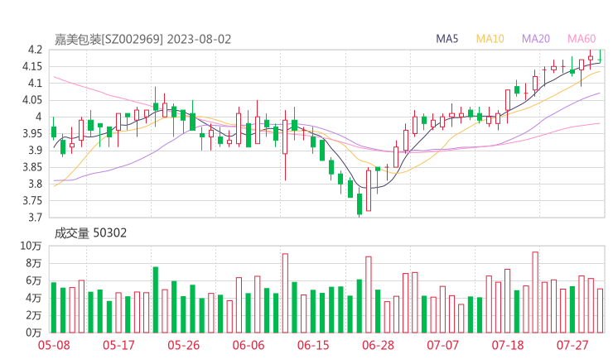Click the lowest green candlestick near 3.7
Image resolution: width=613 pixels, height=364 pixels.
point(360,204)
